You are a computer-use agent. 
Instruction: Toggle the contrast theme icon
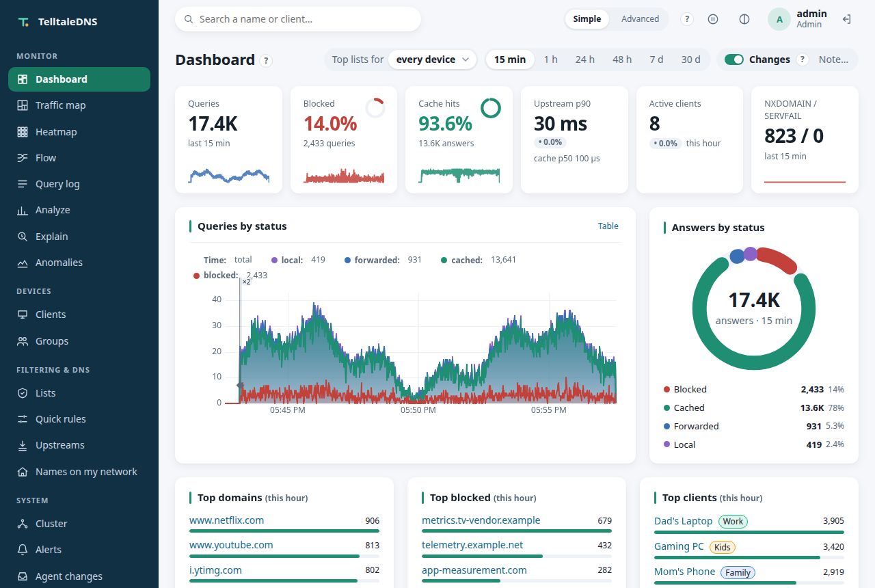[x=744, y=19]
